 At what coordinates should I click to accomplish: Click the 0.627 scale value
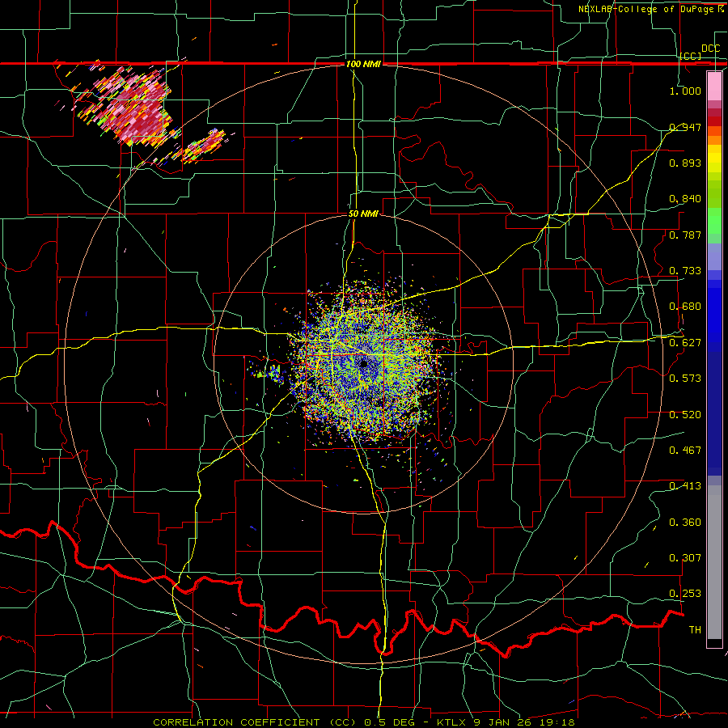point(685,343)
